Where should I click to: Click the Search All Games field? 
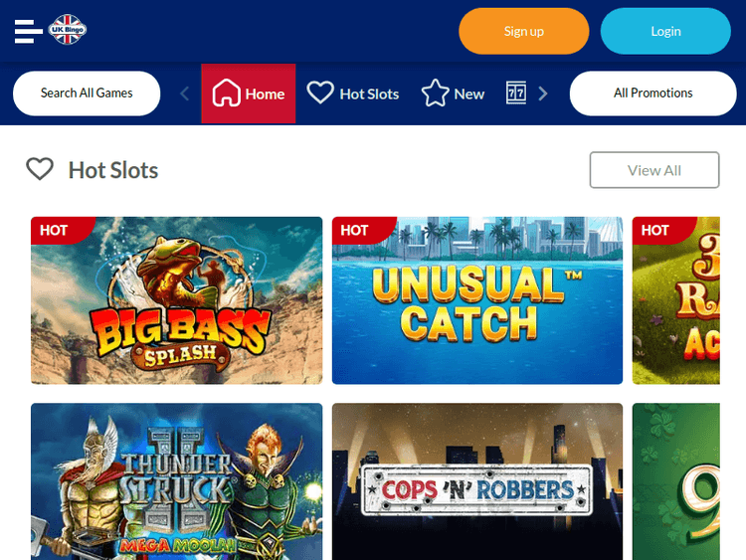[87, 93]
